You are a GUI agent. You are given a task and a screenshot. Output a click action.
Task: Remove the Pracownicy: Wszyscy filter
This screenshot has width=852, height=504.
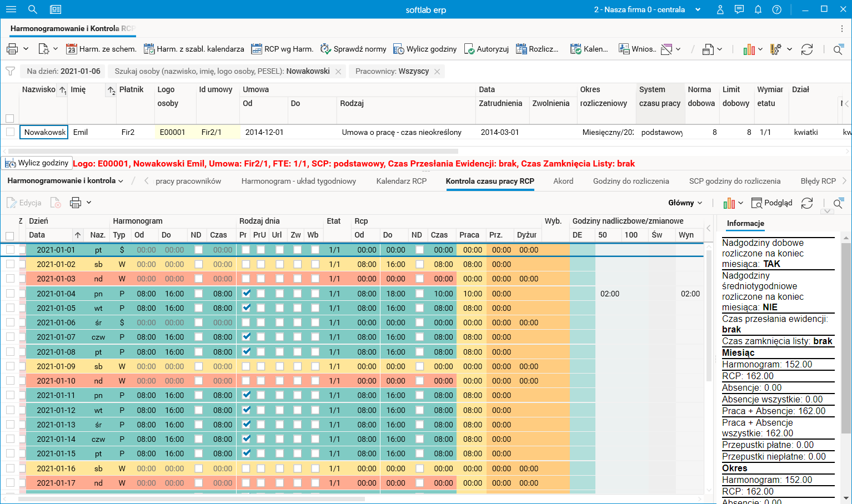click(x=437, y=72)
